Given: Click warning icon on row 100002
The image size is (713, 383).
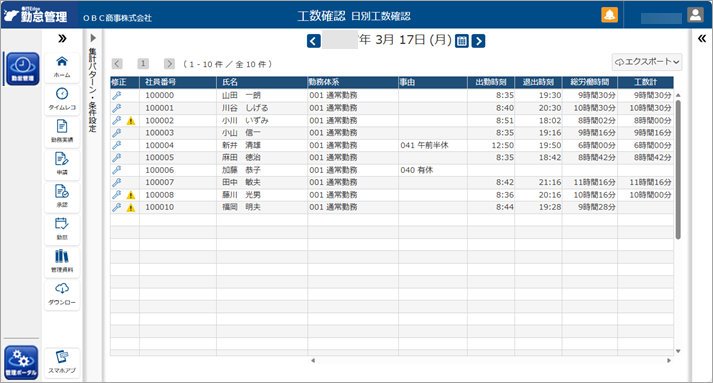Looking at the screenshot, I should coord(131,121).
